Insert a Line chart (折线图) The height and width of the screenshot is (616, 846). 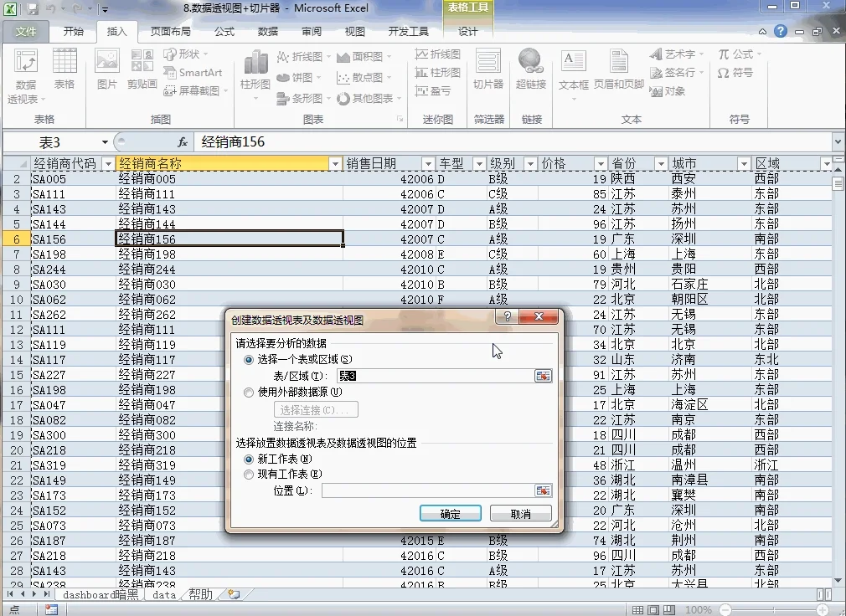(x=303, y=57)
